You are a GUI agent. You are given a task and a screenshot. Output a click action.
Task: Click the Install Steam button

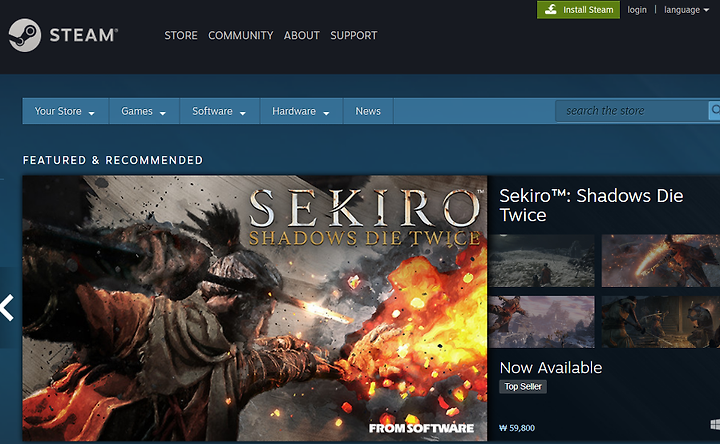pos(579,10)
